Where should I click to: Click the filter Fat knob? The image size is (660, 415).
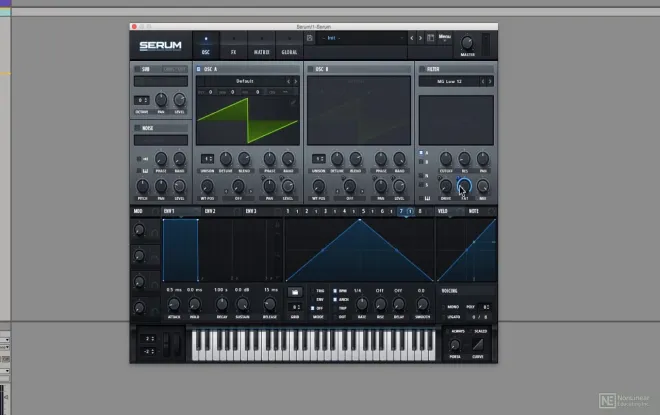pyautogui.click(x=464, y=186)
